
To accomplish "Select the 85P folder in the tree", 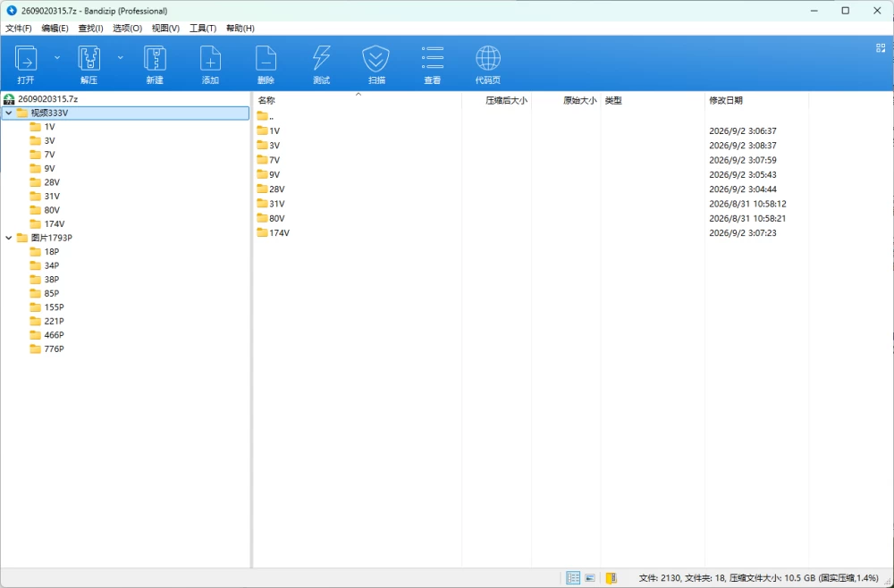I will 52,293.
